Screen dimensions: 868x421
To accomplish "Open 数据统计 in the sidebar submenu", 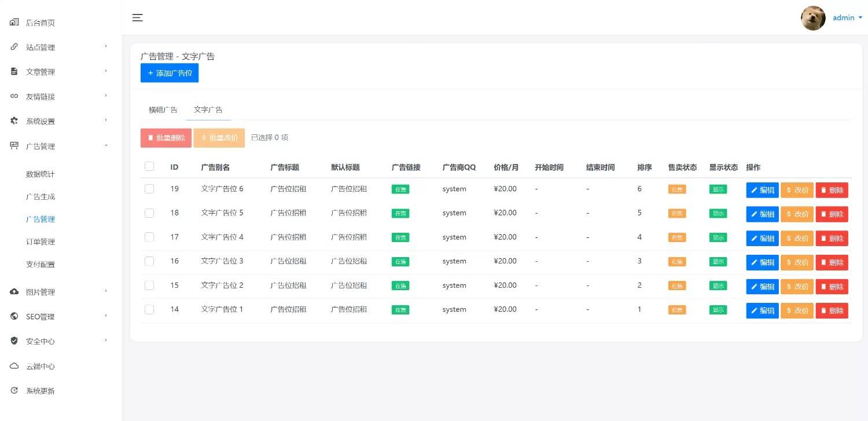I will coord(41,174).
